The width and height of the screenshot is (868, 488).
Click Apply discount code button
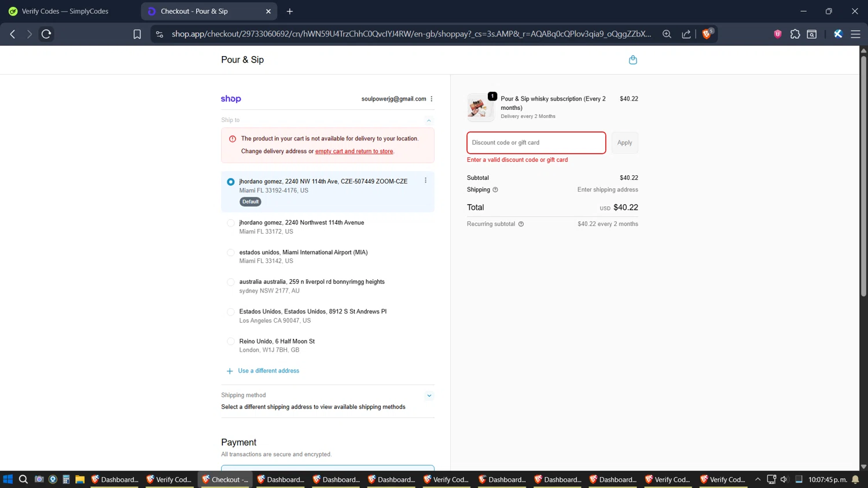(624, 143)
